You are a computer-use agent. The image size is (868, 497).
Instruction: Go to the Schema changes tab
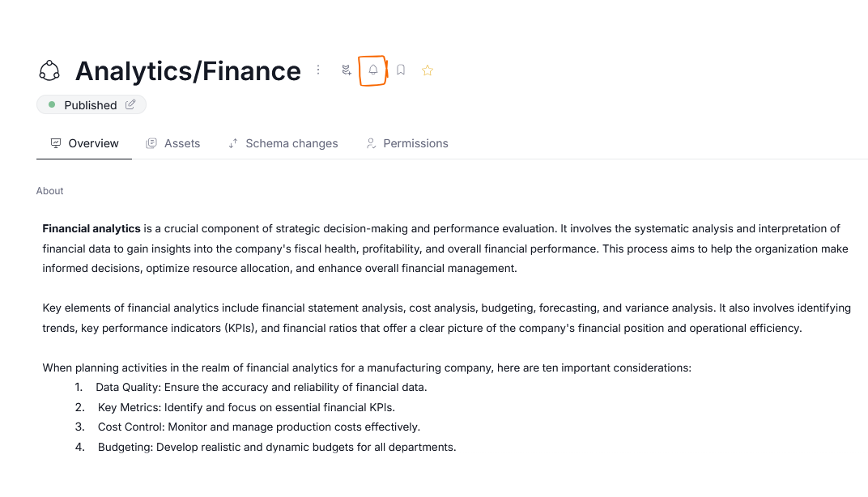click(x=283, y=143)
